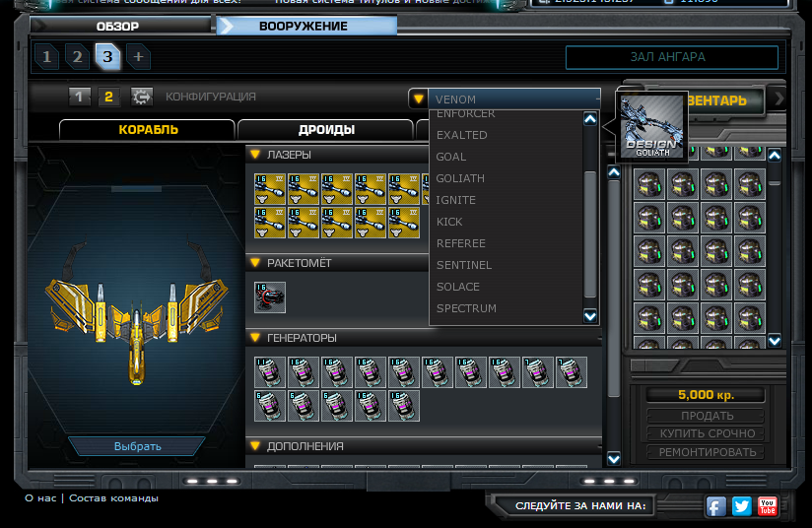Select third laser in top row
Image resolution: width=812 pixels, height=528 pixels.
click(337, 189)
